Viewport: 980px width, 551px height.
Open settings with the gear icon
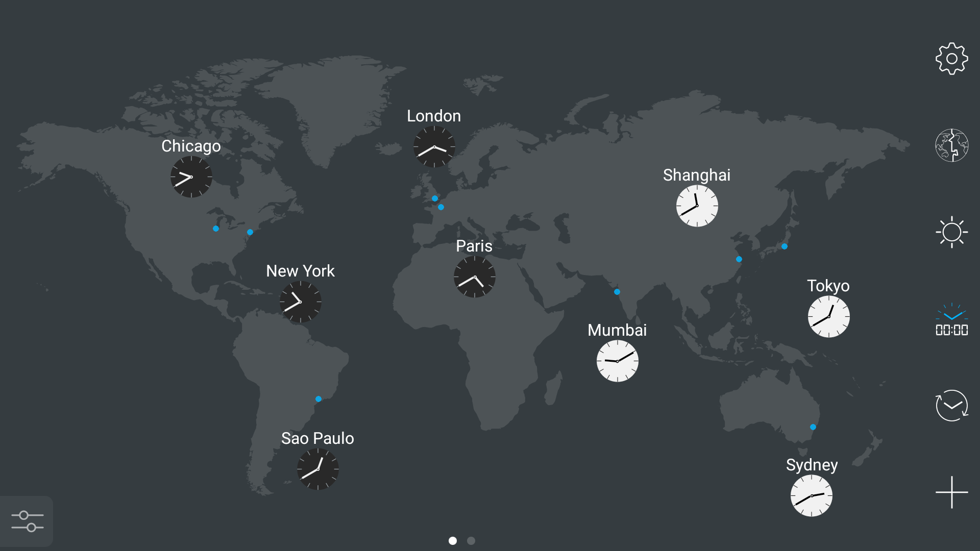pyautogui.click(x=951, y=59)
